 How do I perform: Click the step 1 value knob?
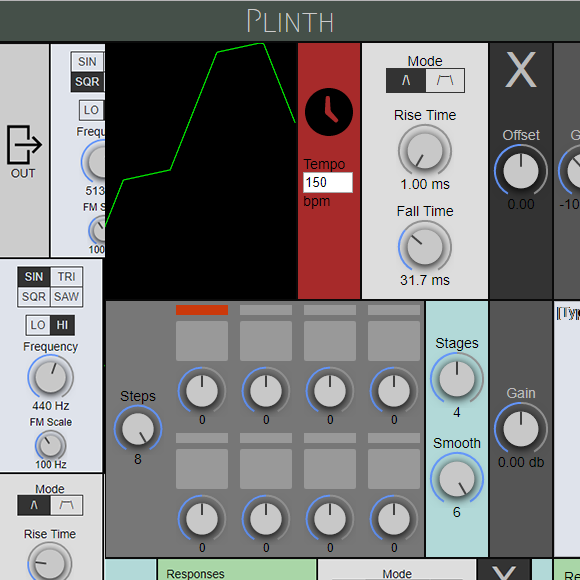(202, 390)
